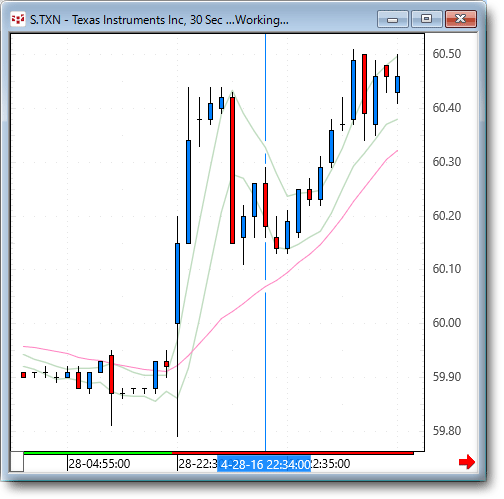This screenshot has height=499, width=504.
Task: Click the 60.20 price scale label
Action: pyautogui.click(x=447, y=216)
